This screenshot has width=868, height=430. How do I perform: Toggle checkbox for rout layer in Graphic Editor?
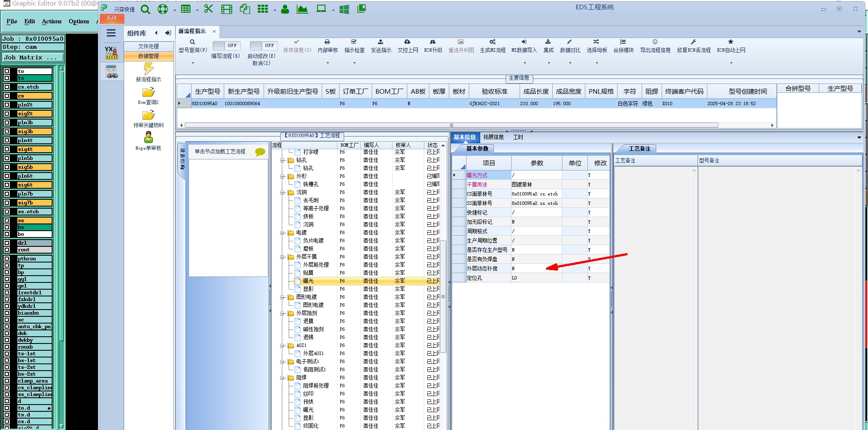pos(7,250)
